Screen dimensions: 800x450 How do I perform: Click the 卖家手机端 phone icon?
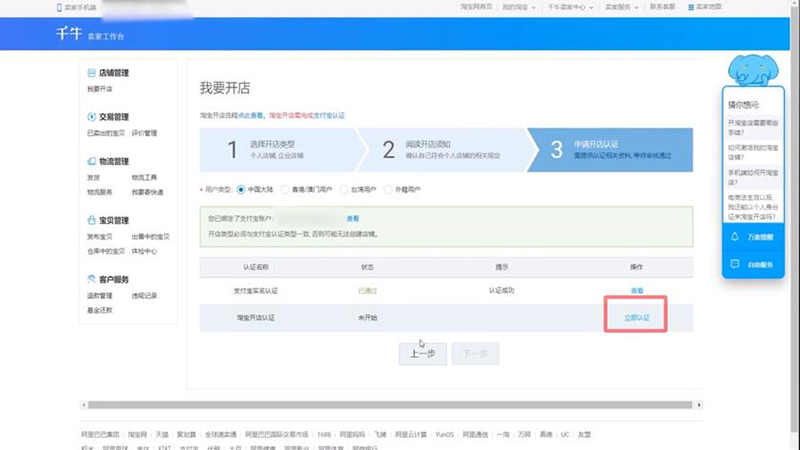(59, 8)
